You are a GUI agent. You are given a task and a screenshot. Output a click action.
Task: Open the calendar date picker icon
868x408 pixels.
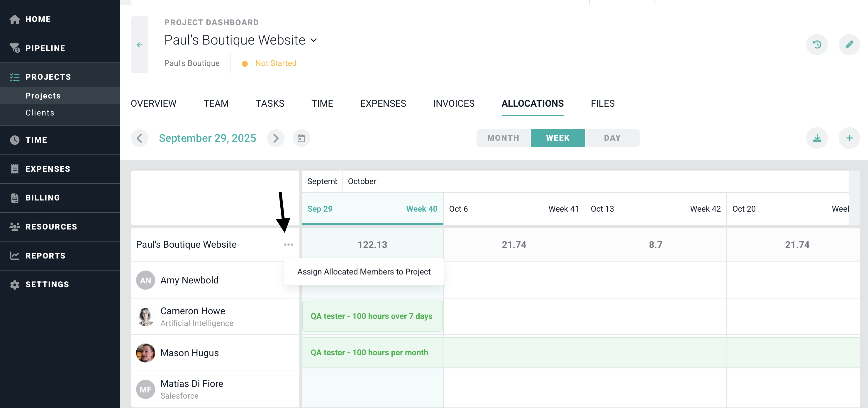point(301,138)
